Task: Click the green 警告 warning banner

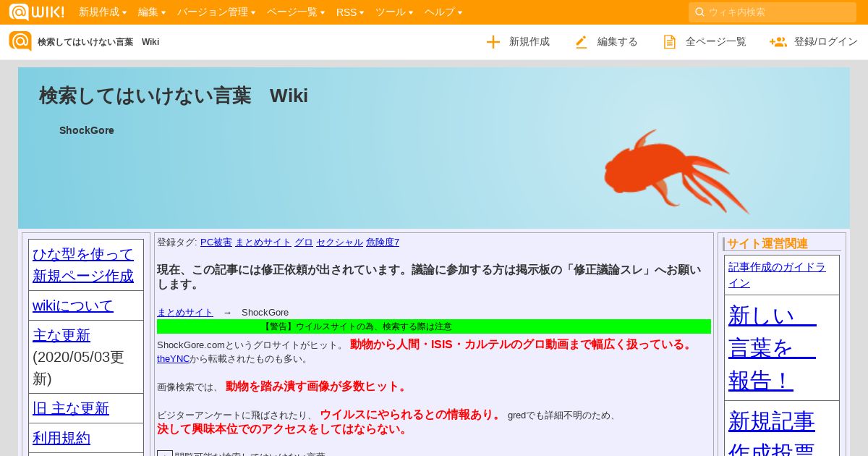Action: 434,326
